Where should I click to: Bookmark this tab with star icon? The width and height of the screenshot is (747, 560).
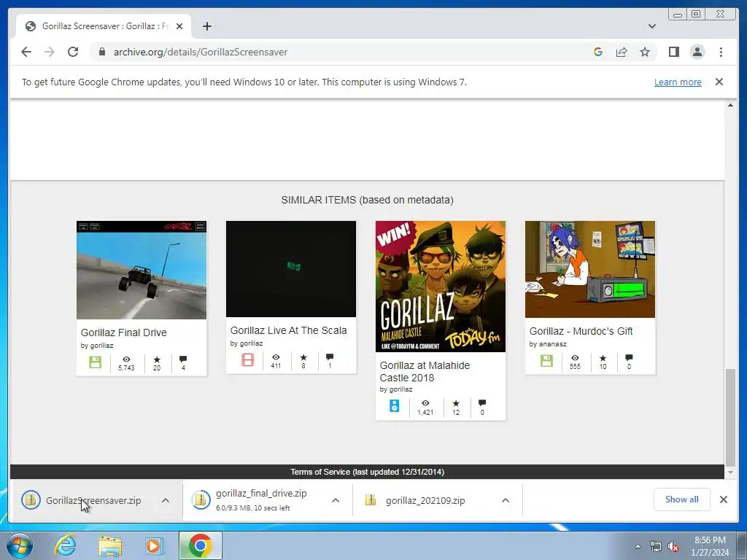[x=645, y=52]
